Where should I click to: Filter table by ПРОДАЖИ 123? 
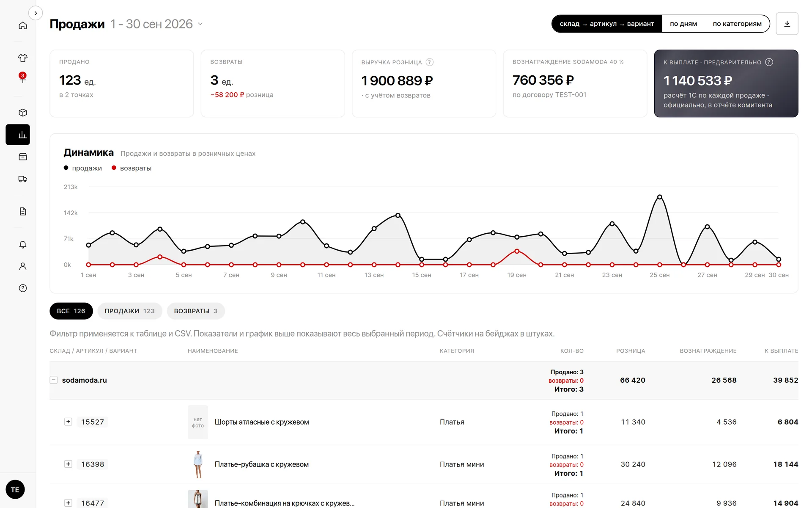[x=130, y=311]
